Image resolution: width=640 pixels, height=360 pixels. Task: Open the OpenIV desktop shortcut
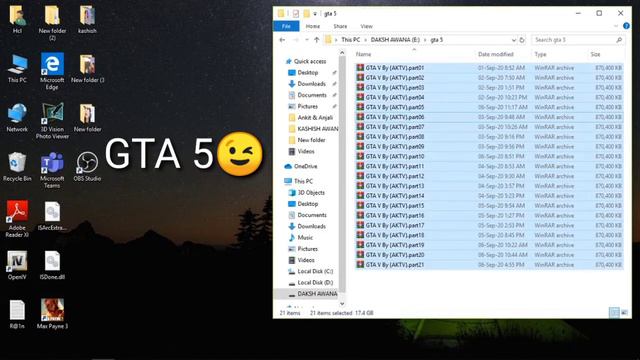click(x=17, y=266)
